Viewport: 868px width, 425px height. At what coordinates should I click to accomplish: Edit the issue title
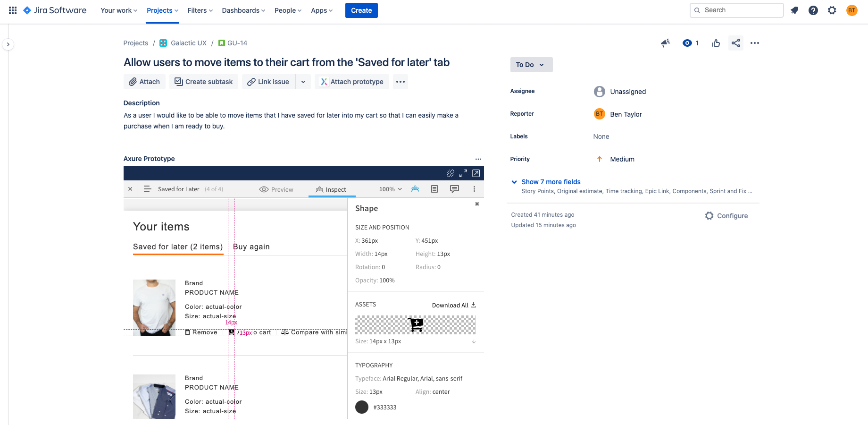pos(286,62)
